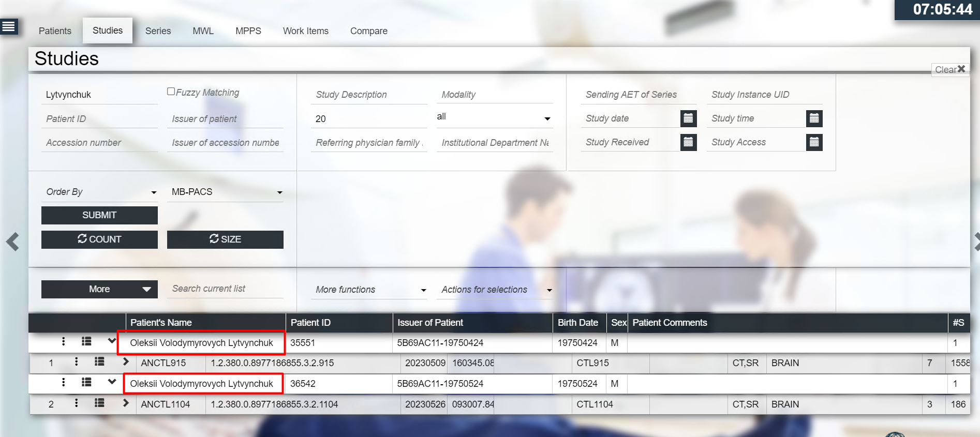The width and height of the screenshot is (980, 437).
Task: Click the SUBMIT button
Action: tap(99, 215)
